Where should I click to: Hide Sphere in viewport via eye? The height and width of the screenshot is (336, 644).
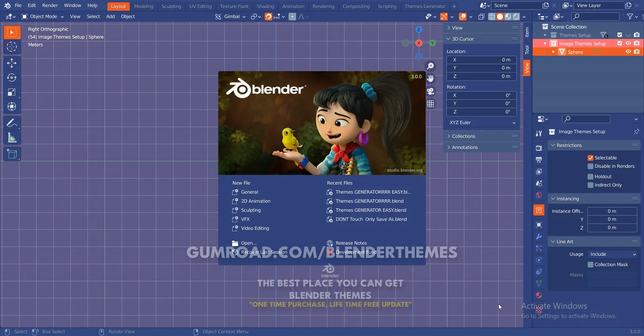628,52
